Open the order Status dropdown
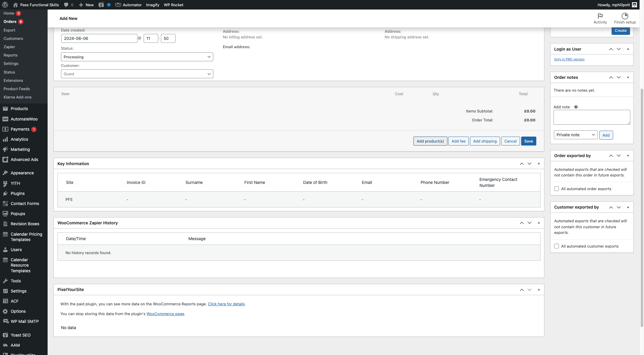This screenshot has width=644, height=355. tap(137, 57)
